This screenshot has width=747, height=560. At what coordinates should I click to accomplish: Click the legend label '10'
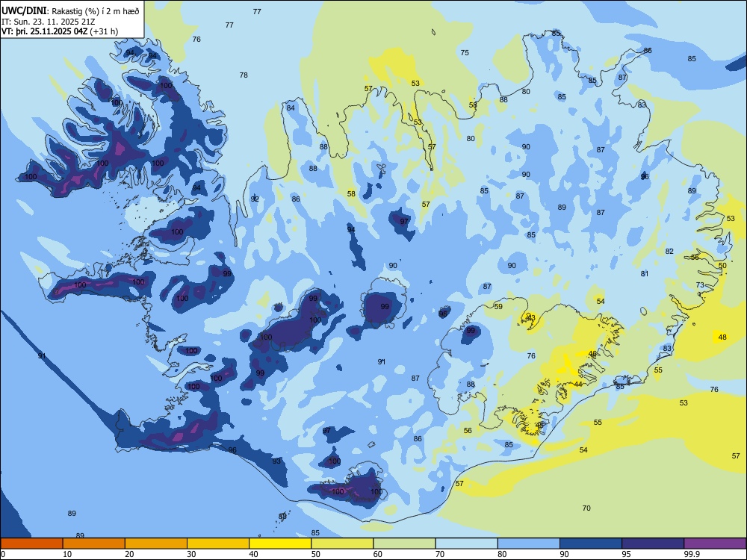[67, 554]
